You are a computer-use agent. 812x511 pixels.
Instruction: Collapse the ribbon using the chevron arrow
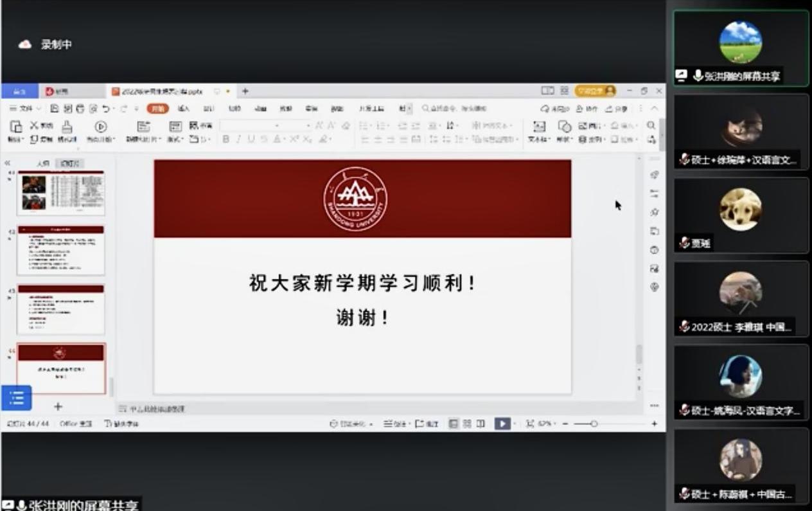point(655,109)
